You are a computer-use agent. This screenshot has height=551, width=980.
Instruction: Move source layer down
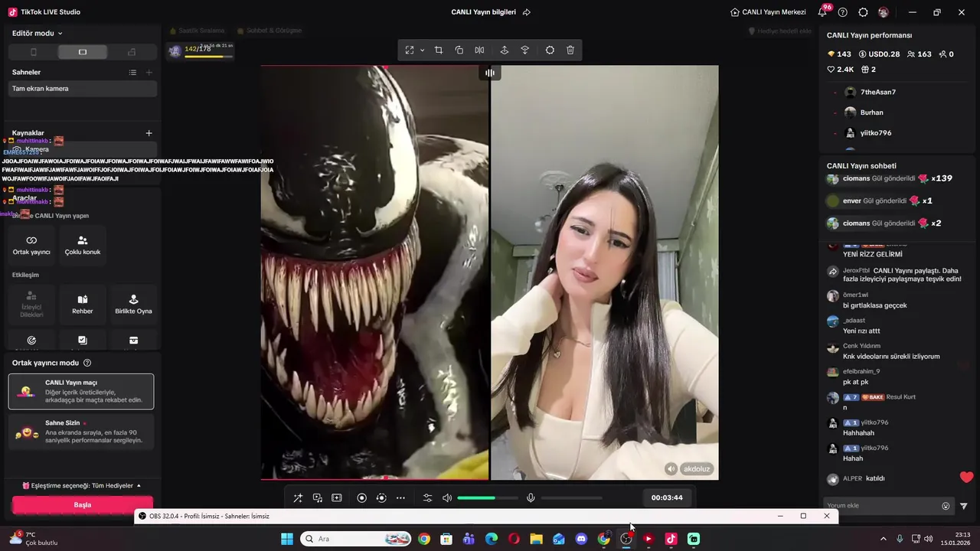tap(525, 50)
